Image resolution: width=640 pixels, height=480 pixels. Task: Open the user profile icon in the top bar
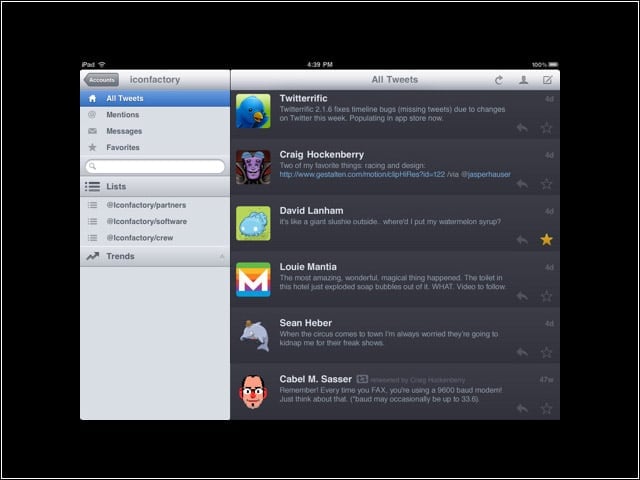[523, 80]
